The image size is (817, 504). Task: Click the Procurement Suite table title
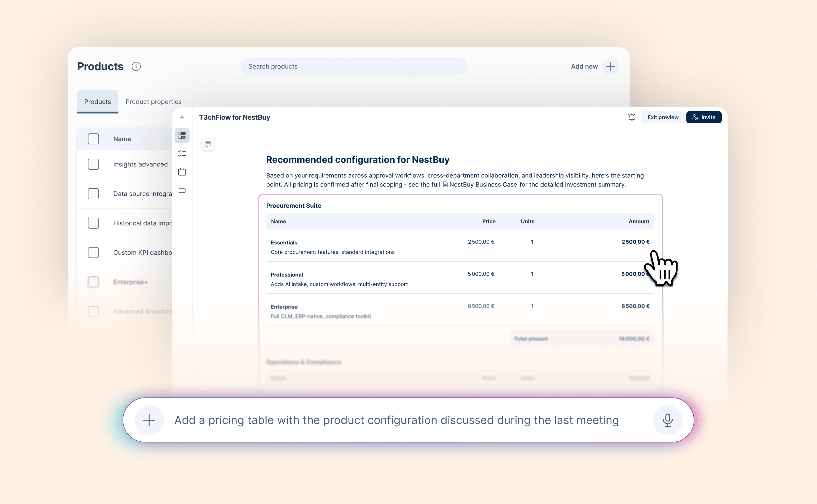[294, 206]
